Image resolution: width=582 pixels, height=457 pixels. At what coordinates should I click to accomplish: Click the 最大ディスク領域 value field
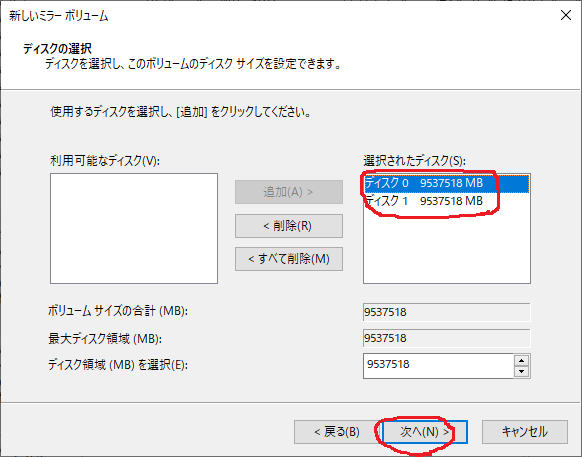(447, 338)
